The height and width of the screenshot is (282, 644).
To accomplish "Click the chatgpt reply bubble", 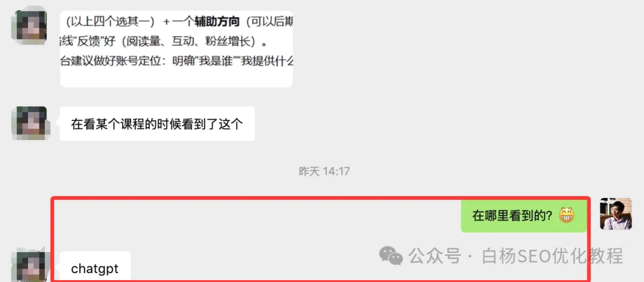I will point(95,267).
